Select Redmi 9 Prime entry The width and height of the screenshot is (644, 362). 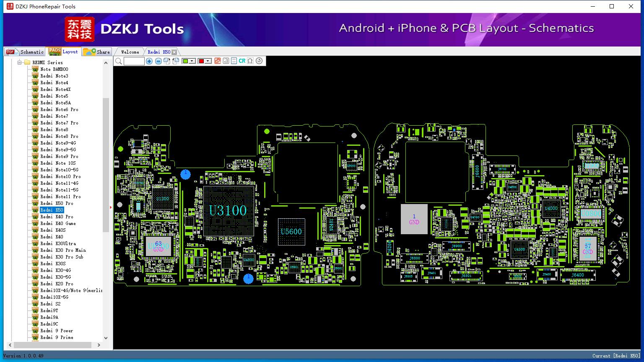57,337
